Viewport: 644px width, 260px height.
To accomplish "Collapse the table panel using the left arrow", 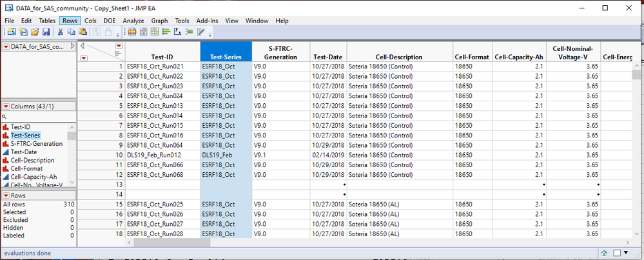I will (72, 46).
